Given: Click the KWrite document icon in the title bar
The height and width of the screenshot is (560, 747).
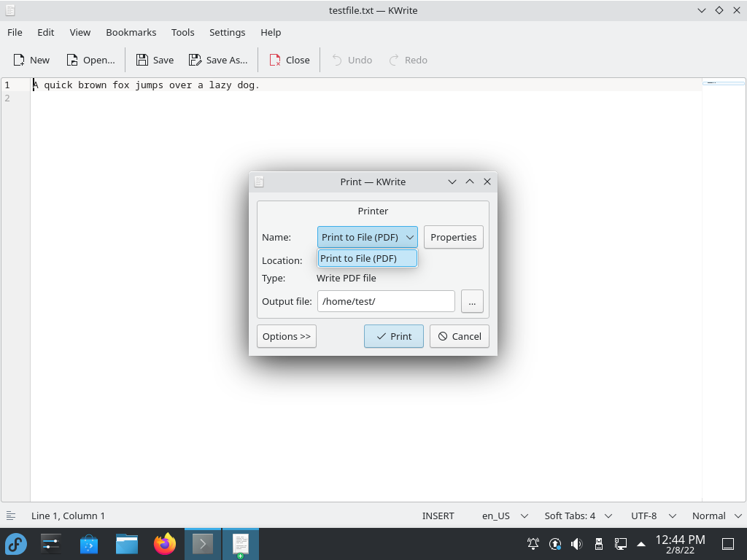Looking at the screenshot, I should point(10,10).
